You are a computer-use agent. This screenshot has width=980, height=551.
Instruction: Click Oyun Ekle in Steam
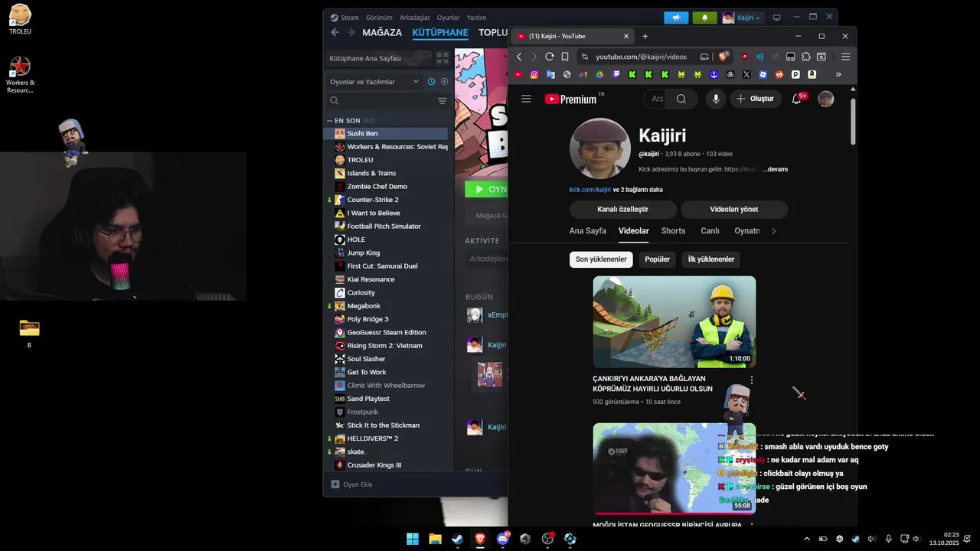[x=351, y=484]
